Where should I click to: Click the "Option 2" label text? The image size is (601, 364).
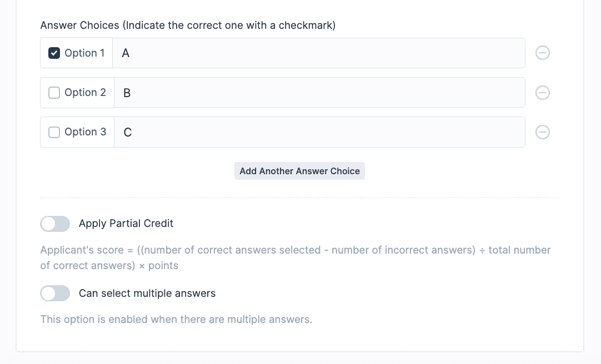[x=85, y=93]
